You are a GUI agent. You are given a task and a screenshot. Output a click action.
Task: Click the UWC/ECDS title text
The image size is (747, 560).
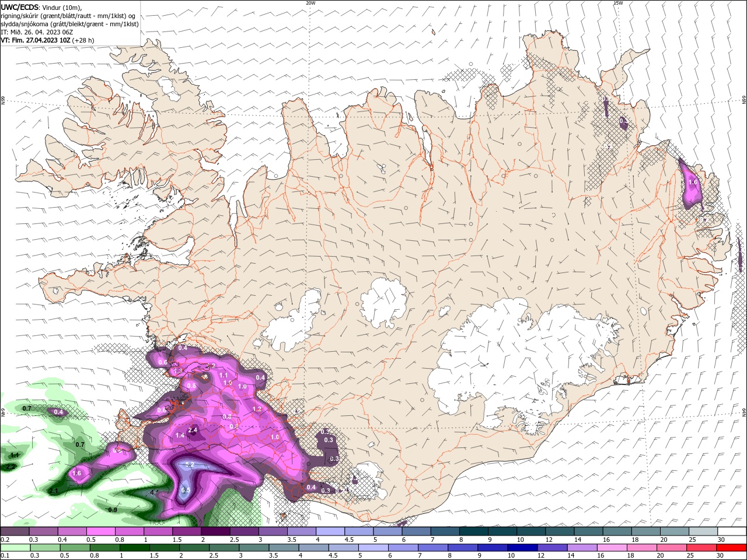pyautogui.click(x=19, y=7)
